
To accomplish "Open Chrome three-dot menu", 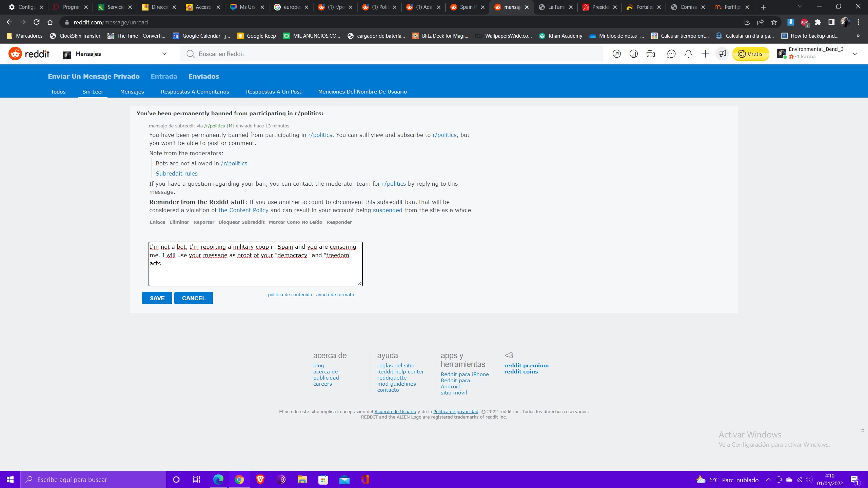I will (859, 22).
